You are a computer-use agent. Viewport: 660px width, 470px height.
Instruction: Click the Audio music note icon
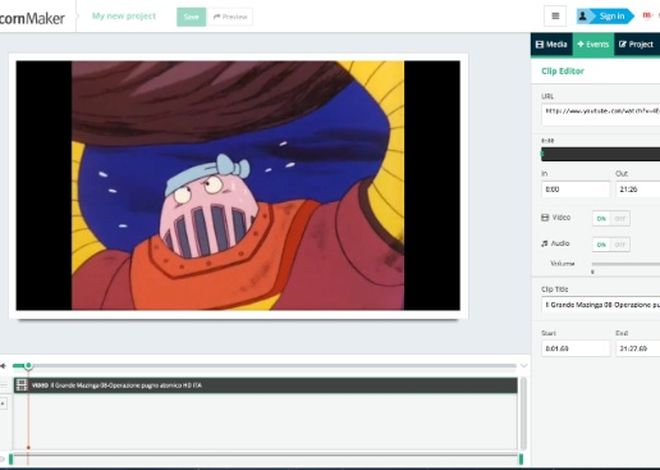[545, 244]
